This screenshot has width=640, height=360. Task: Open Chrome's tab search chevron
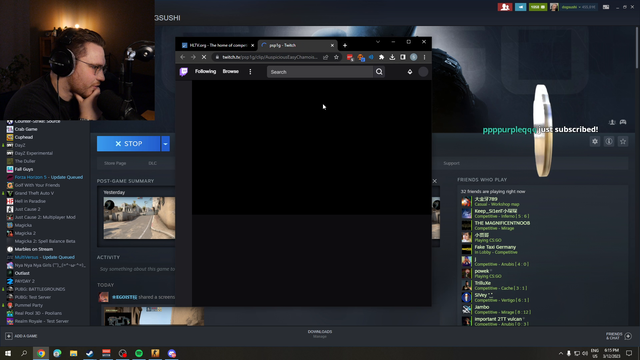tap(378, 42)
